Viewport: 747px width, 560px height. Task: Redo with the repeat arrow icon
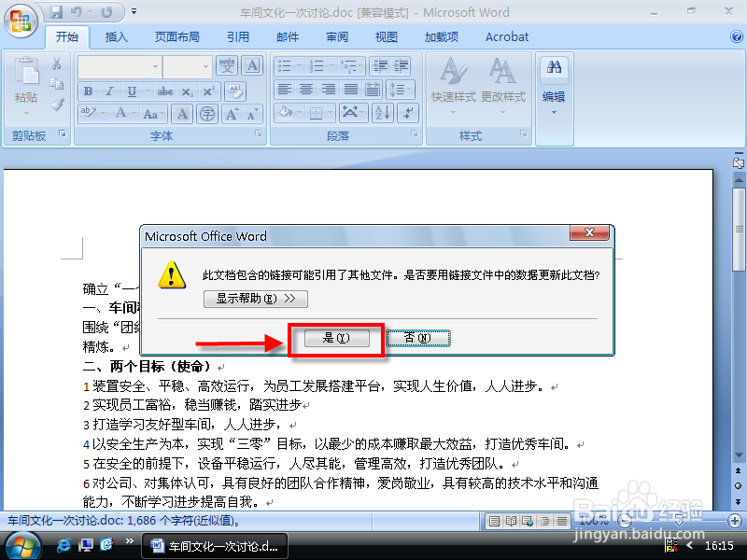pyautogui.click(x=106, y=12)
